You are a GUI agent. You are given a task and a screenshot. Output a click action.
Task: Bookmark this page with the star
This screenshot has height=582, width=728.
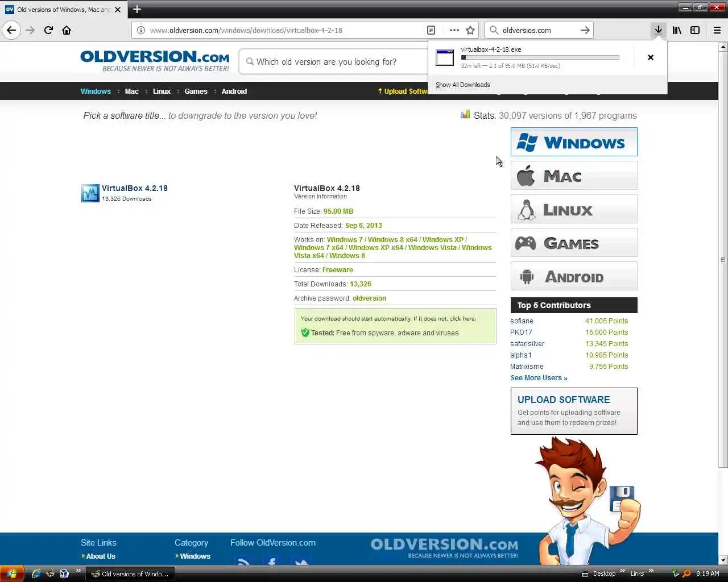(x=470, y=30)
